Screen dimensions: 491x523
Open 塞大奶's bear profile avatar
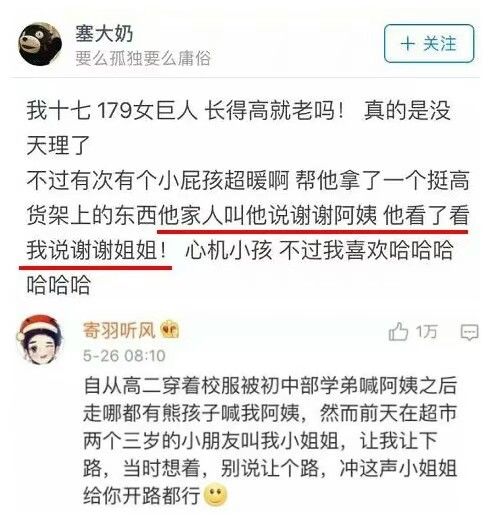click(x=40, y=44)
